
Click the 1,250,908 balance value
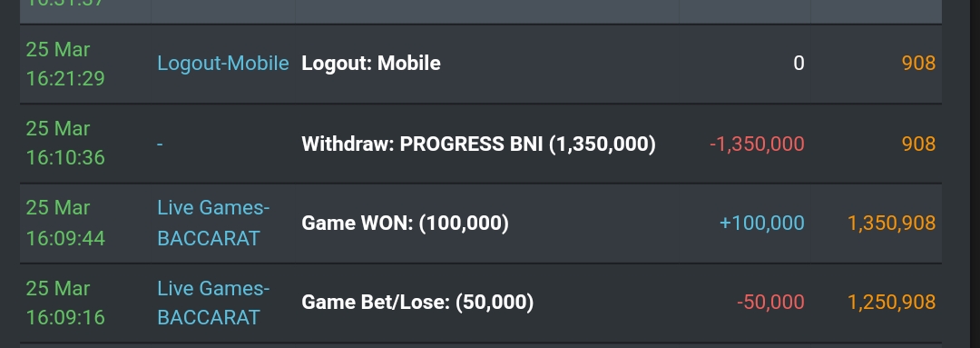891,303
